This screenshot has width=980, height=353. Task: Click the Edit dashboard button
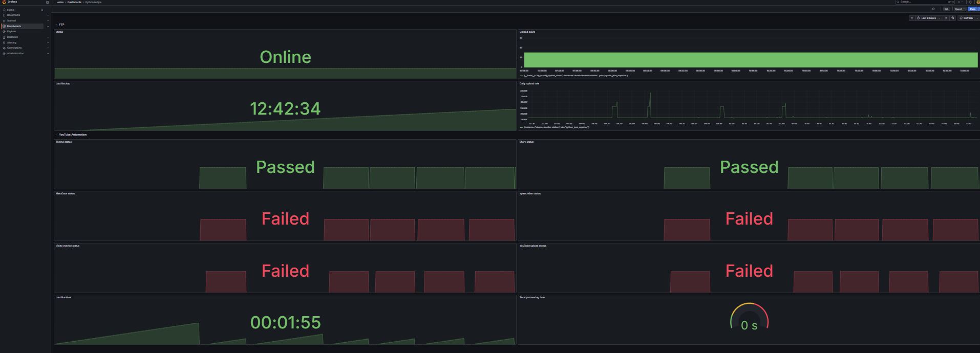point(946,9)
